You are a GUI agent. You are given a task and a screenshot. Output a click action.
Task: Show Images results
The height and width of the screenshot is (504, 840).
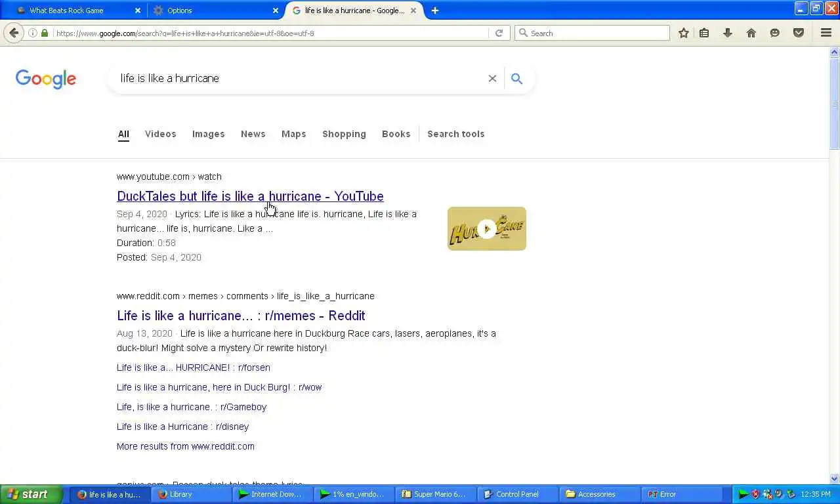[x=208, y=134]
